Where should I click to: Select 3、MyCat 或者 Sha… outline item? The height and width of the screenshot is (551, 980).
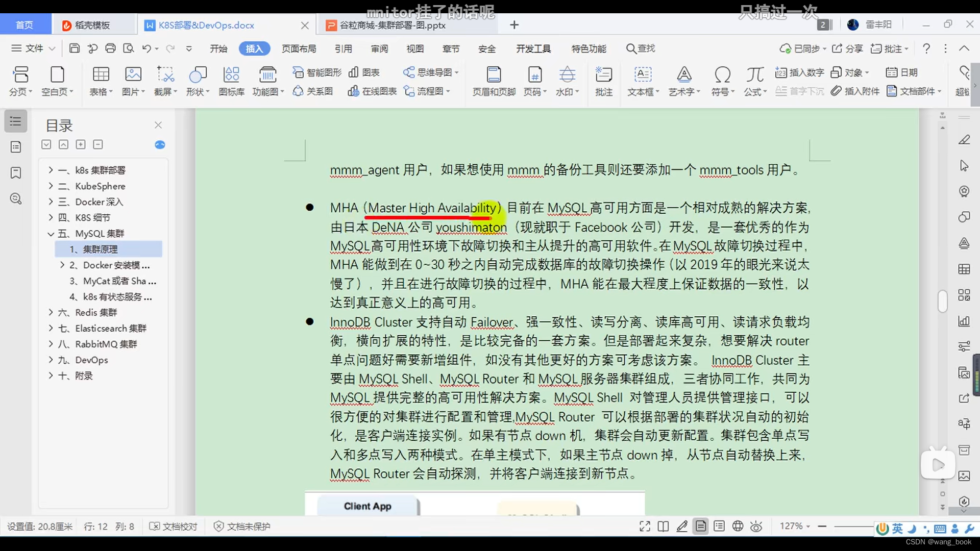click(112, 281)
